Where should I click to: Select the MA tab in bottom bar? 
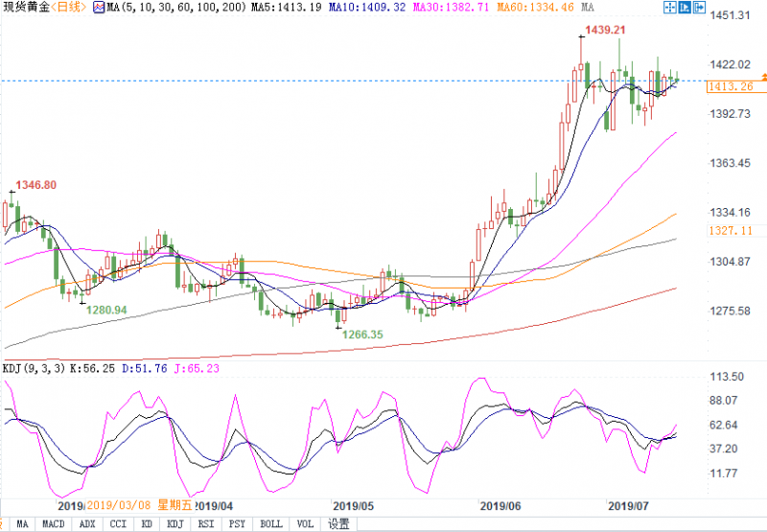(22, 524)
